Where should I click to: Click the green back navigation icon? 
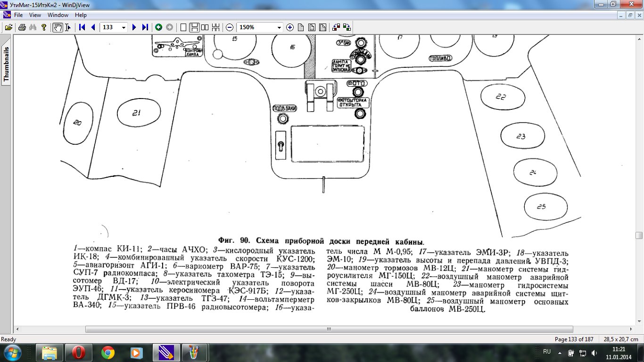[159, 27]
